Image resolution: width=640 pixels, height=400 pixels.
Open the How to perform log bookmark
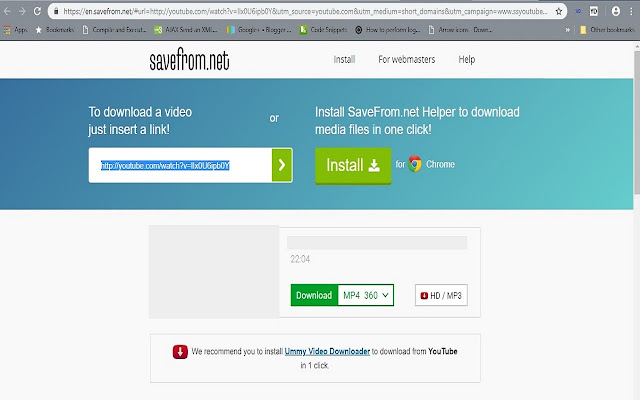pos(388,30)
